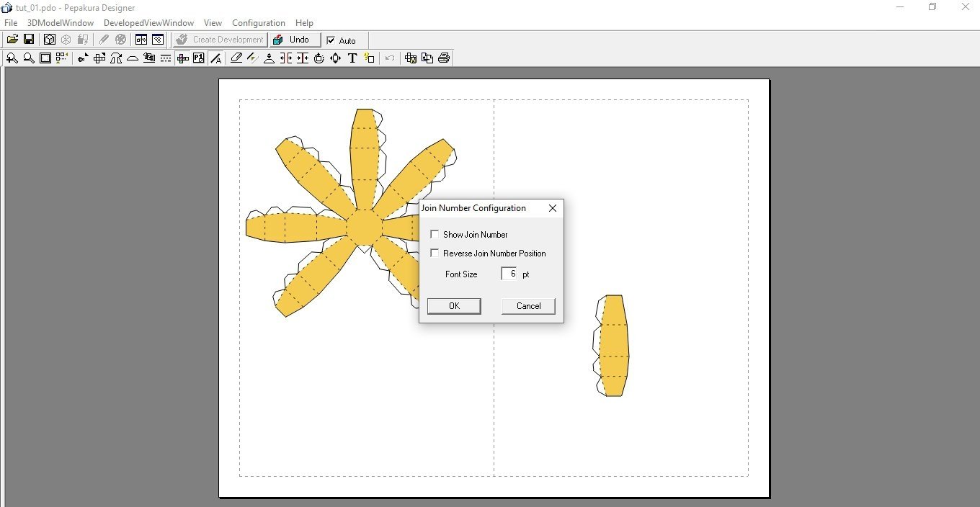980x507 pixels.
Task: Click the sparkle square icon beside T
Action: coord(369,58)
